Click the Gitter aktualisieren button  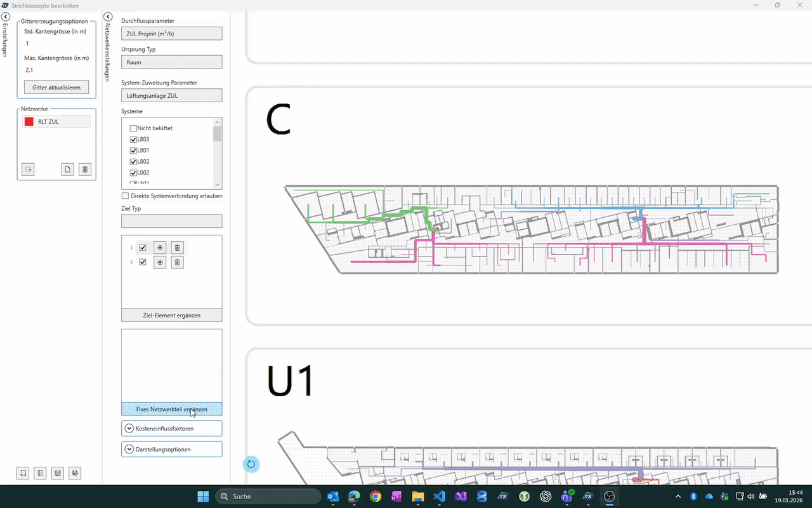click(56, 87)
